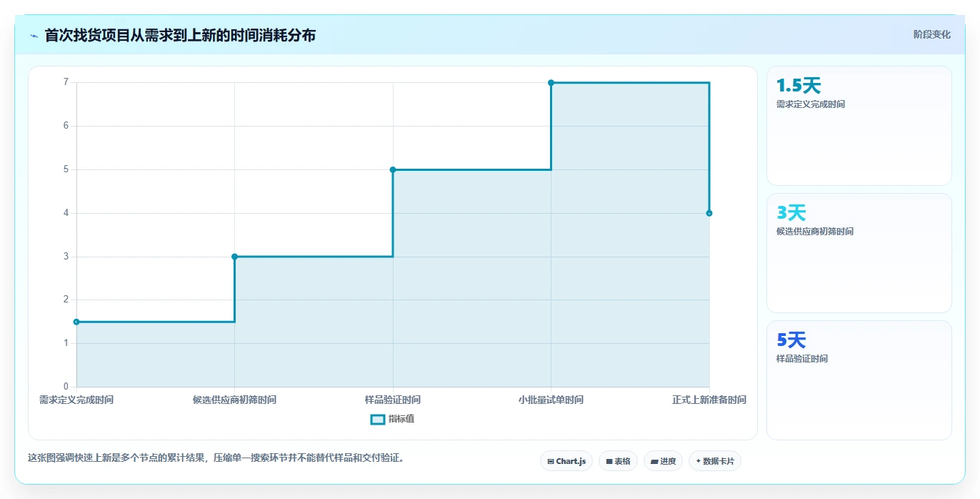Click the 需求定义完成时间 card caption
Image resolution: width=980 pixels, height=499 pixels.
[x=811, y=104]
